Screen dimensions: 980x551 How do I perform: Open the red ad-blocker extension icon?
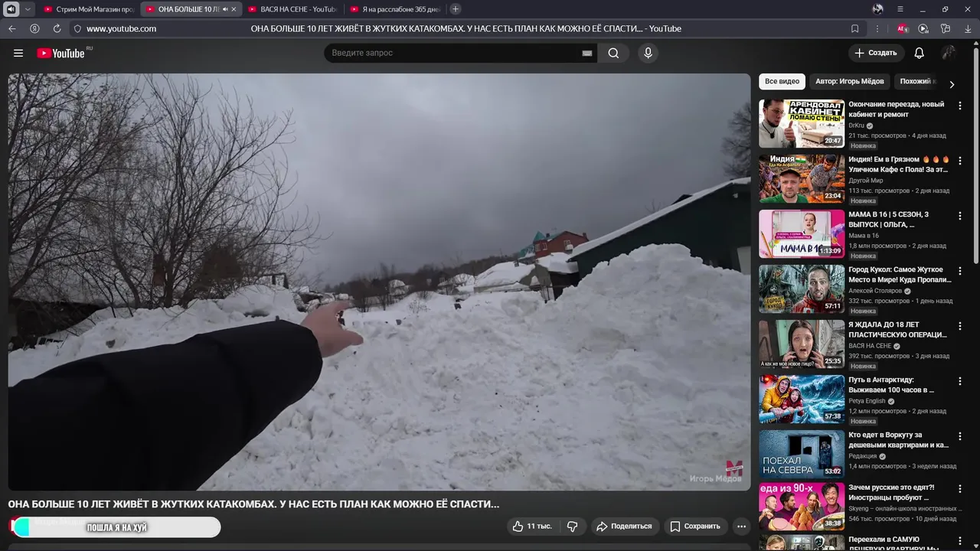[902, 28]
